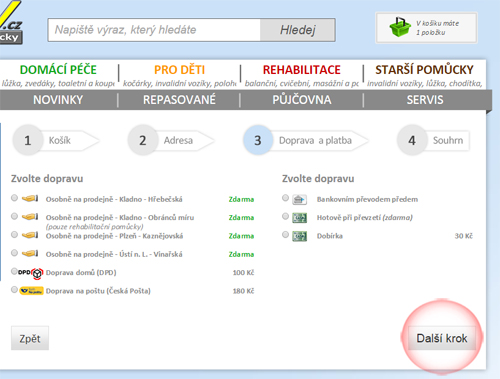Screen dimensions: 500x379
Task: Click the cash icon beside Hotově při převzetí
Action: pyautogui.click(x=299, y=218)
